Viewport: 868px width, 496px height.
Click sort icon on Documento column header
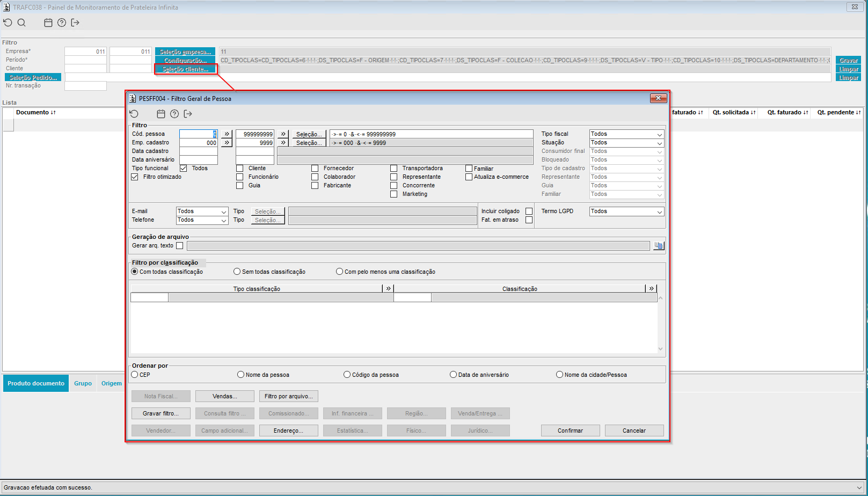[x=53, y=112]
